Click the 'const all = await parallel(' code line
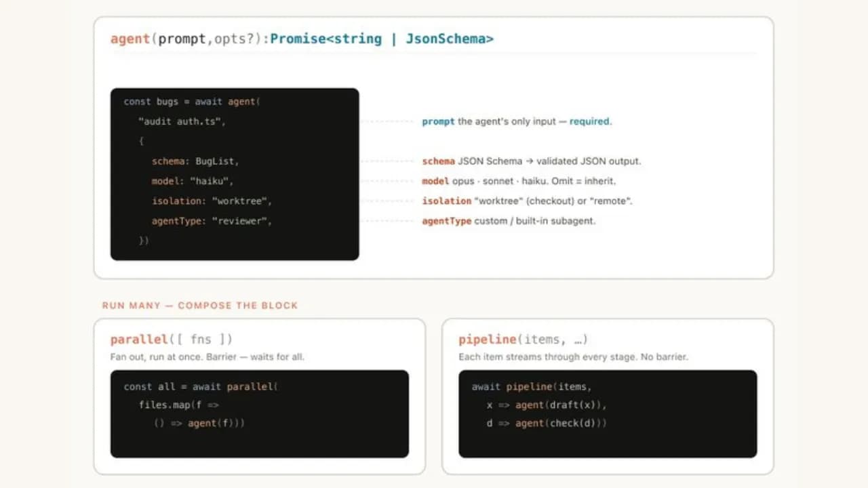 (201, 387)
